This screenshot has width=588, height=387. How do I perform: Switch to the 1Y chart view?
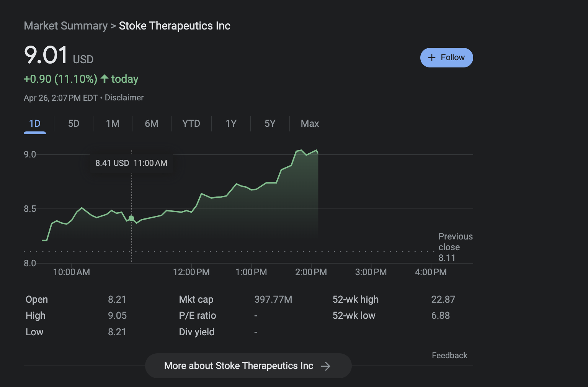point(231,123)
